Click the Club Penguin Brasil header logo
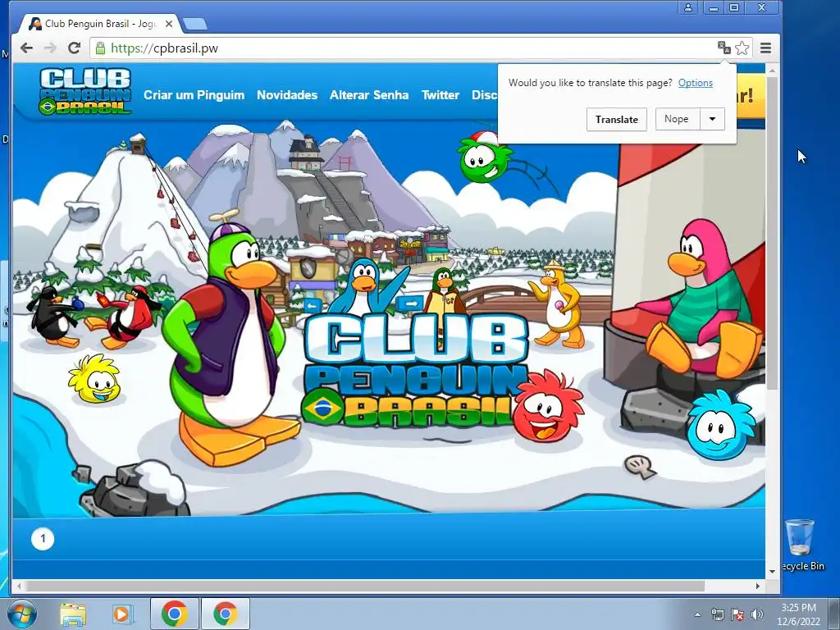The width and height of the screenshot is (840, 630). coord(85,91)
